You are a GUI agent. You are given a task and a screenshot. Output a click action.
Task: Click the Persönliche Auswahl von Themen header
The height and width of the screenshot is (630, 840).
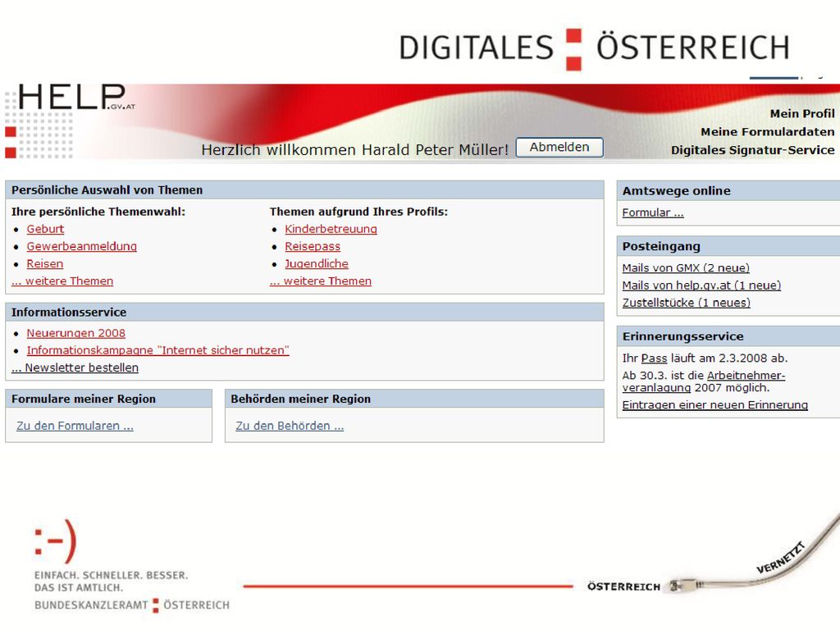tap(304, 190)
